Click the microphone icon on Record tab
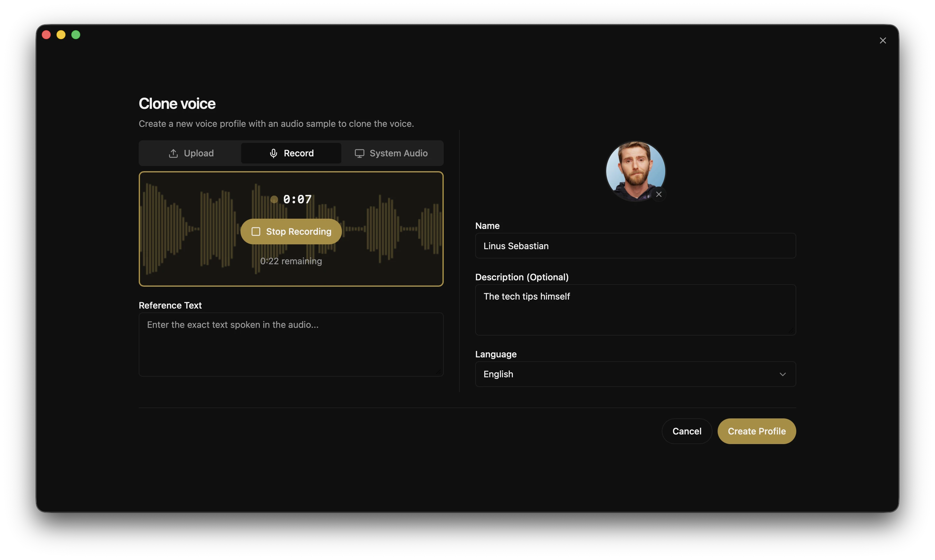This screenshot has height=560, width=935. point(273,153)
